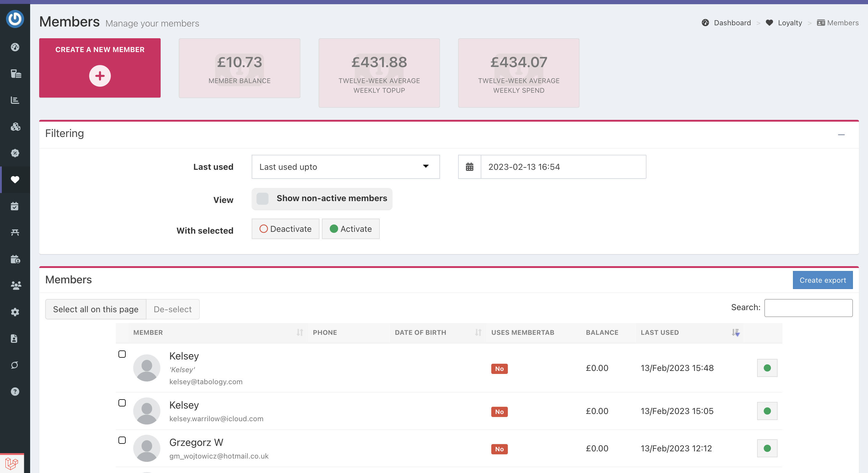Click the calendar check sidebar icon
The width and height of the screenshot is (868, 473).
pos(15,206)
